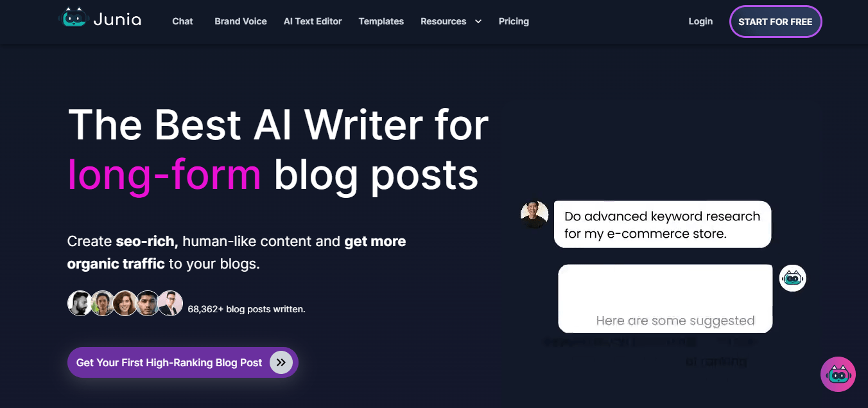The width and height of the screenshot is (868, 408).
Task: Open the Templates page
Action: pos(381,21)
